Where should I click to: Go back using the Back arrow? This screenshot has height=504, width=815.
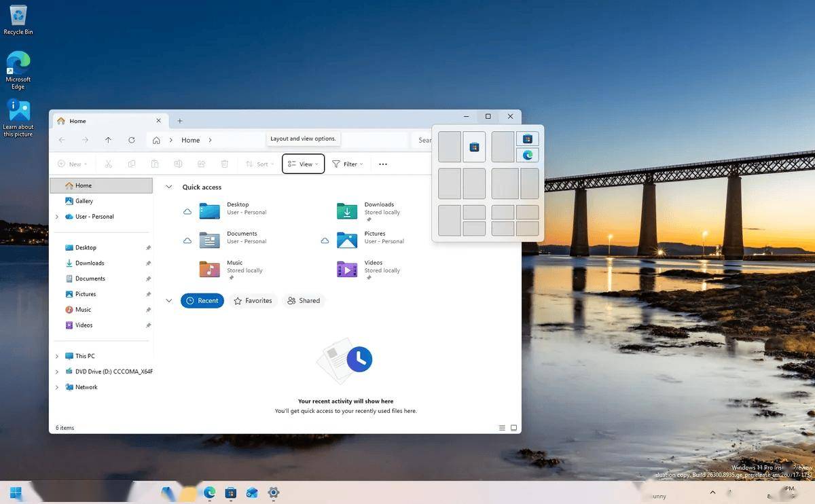pyautogui.click(x=62, y=140)
